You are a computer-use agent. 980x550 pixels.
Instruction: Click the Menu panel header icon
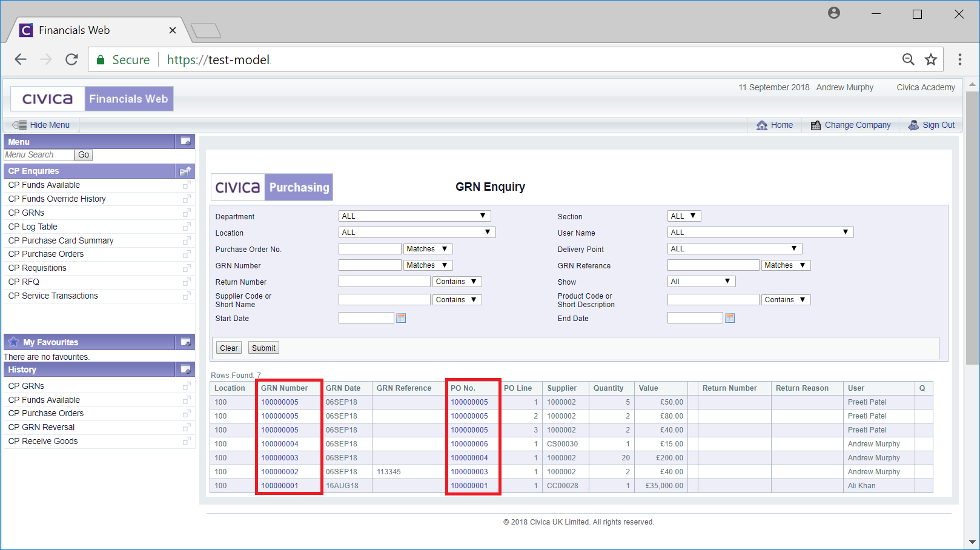pyautogui.click(x=186, y=142)
